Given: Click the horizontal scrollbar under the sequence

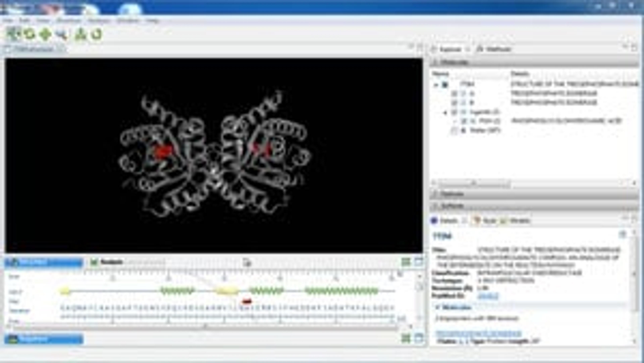Looking at the screenshot, I should (x=205, y=326).
